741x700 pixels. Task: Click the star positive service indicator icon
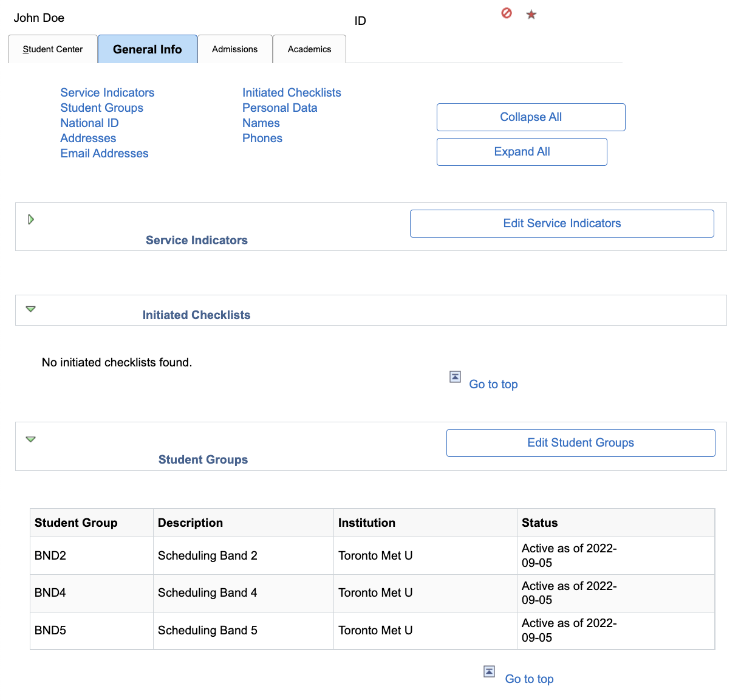(x=531, y=15)
